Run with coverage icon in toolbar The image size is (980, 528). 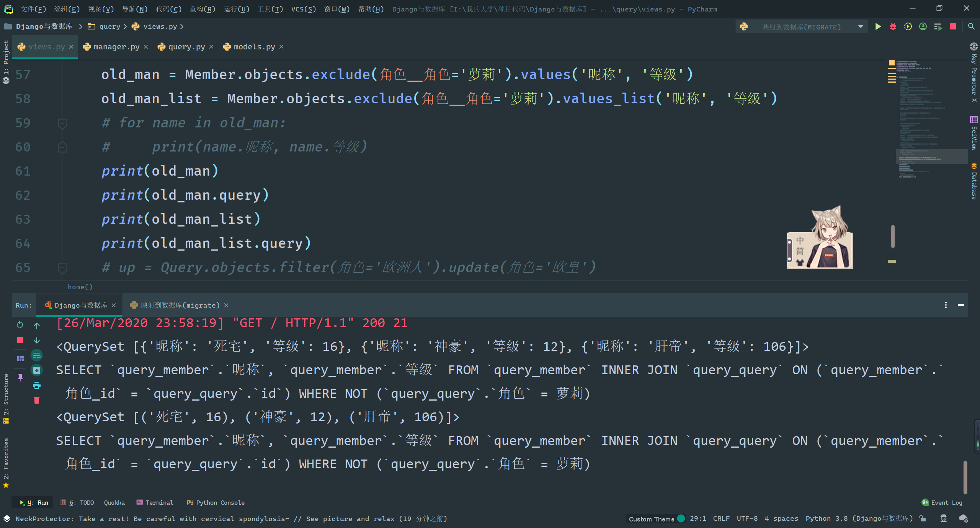pyautogui.click(x=908, y=27)
